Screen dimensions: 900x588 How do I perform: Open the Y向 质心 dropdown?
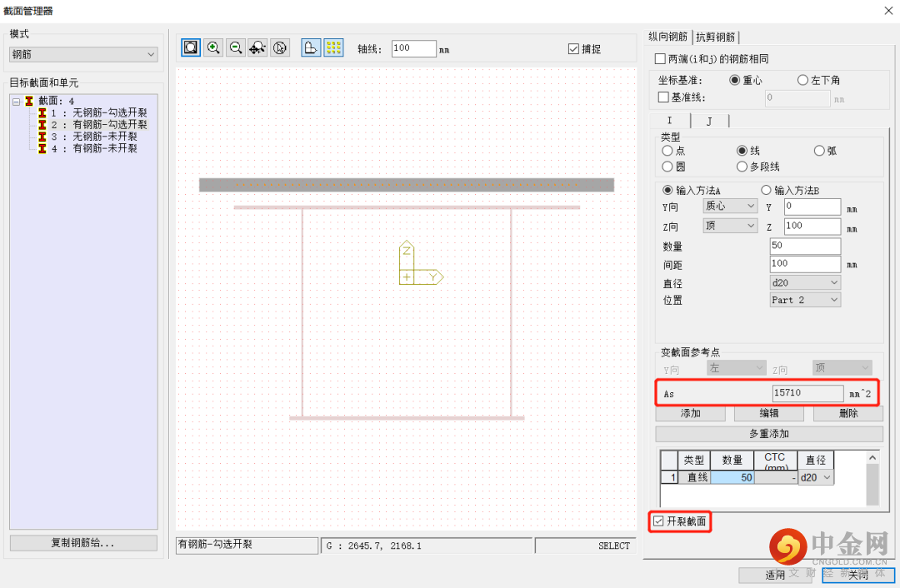(x=730, y=206)
